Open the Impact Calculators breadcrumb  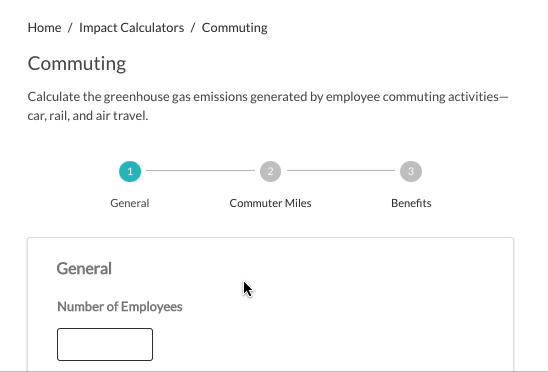click(x=131, y=28)
